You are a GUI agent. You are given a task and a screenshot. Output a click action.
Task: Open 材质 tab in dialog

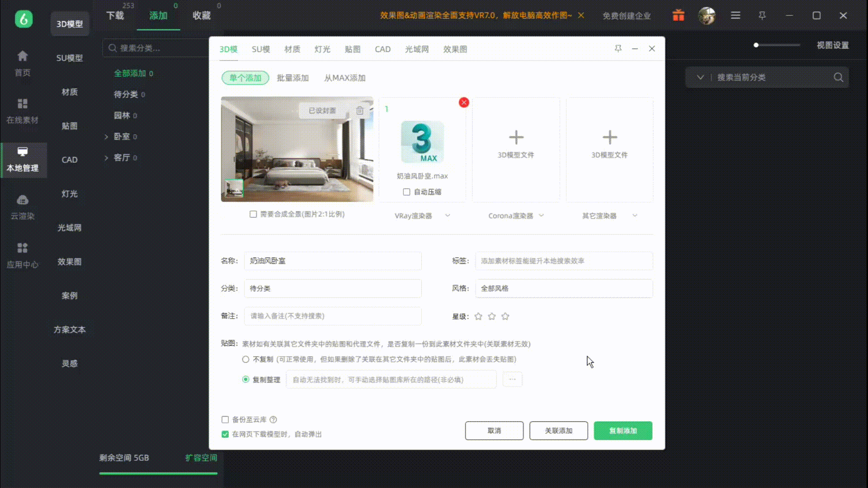(292, 49)
